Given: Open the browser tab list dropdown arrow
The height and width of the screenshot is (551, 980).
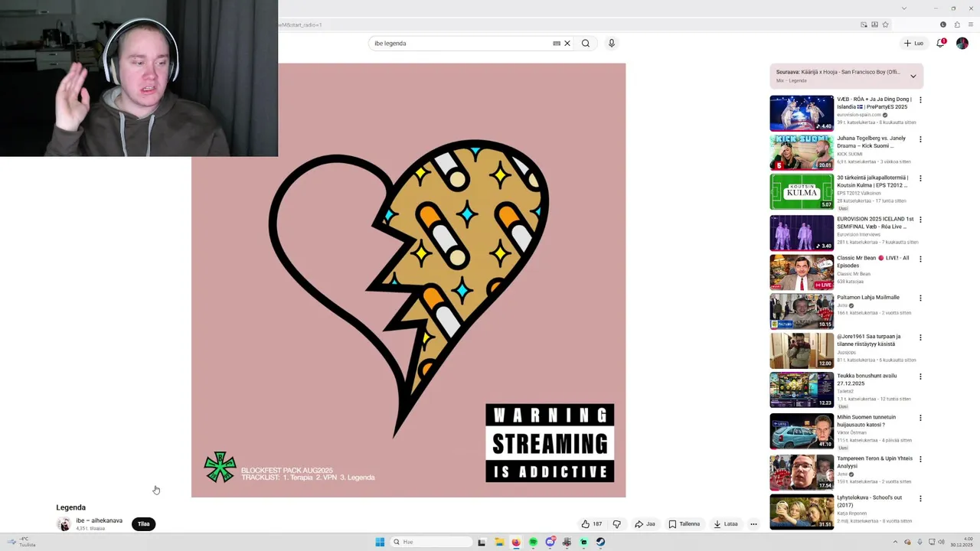Looking at the screenshot, I should tap(904, 8).
